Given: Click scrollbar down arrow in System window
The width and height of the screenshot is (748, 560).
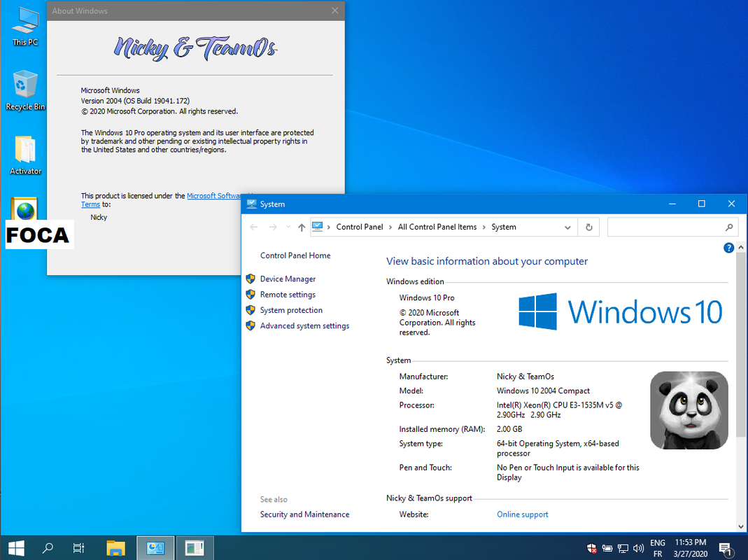Looking at the screenshot, I should (x=741, y=526).
